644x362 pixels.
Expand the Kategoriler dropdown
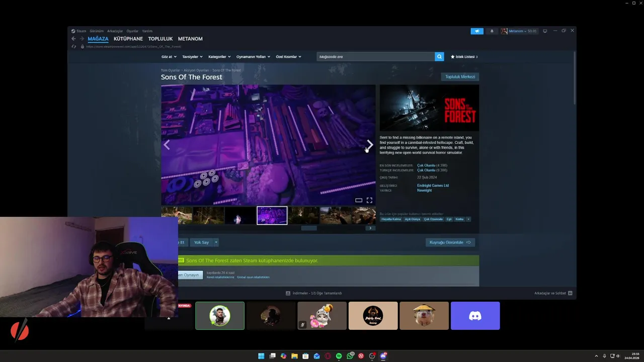219,57
